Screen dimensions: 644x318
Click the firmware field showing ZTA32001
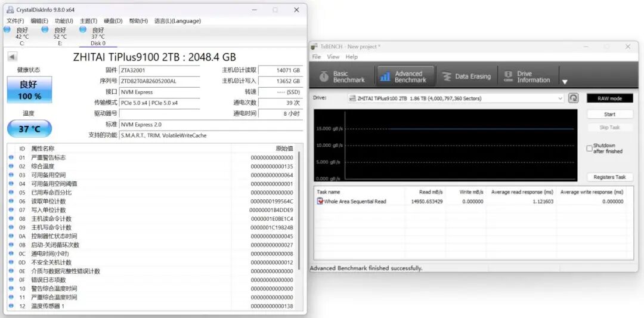(159, 70)
